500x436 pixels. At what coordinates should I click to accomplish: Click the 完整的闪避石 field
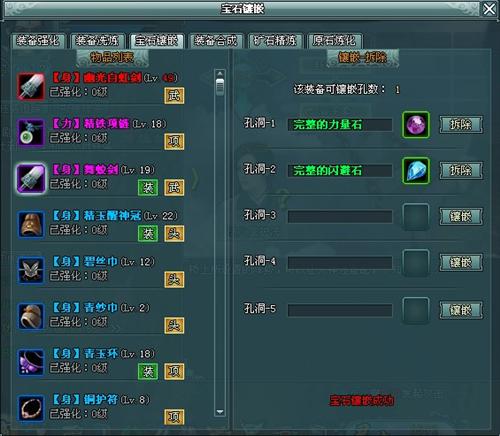[340, 171]
